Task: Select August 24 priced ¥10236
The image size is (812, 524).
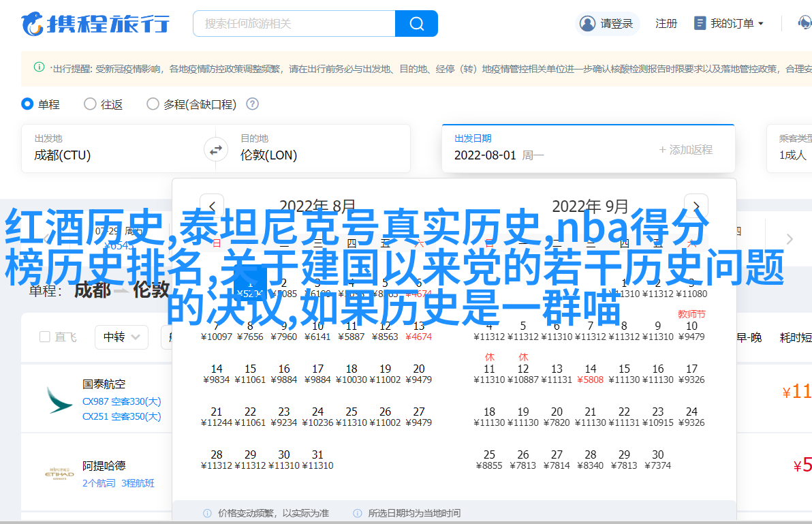Action: [317, 417]
